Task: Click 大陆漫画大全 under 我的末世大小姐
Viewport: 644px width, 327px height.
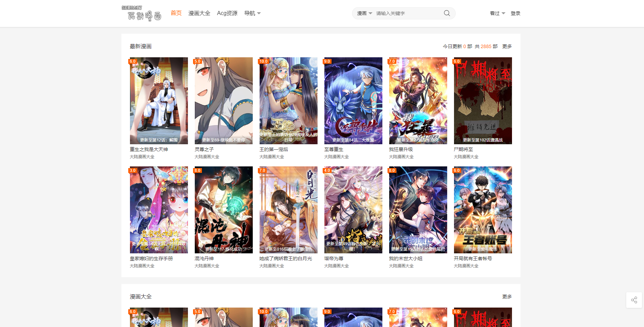Action: coord(401,266)
